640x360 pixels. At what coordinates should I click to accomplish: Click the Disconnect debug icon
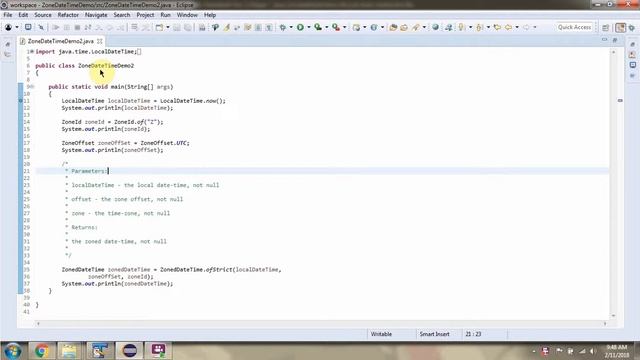[88, 27]
